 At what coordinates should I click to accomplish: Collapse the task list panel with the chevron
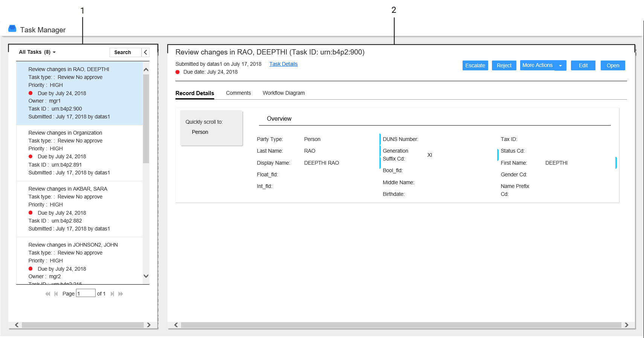coord(146,52)
